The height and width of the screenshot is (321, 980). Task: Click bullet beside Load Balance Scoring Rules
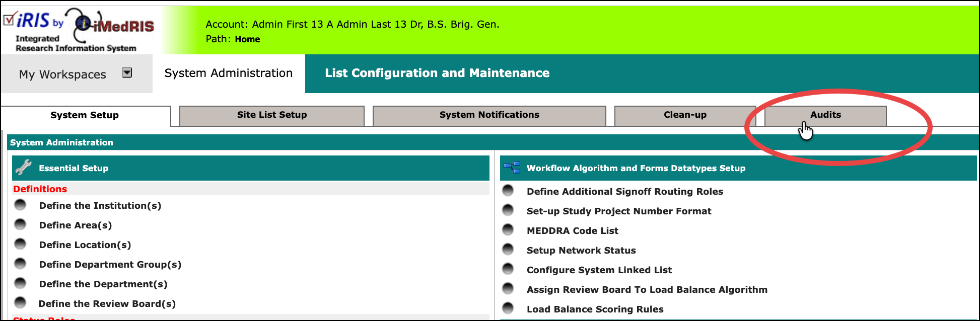coord(508,308)
